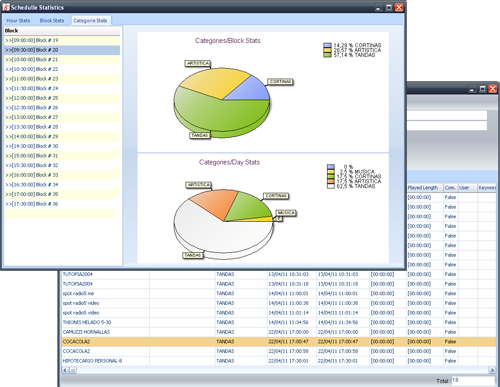Switch to the Hour Stats tab
This screenshot has height=387, width=500.
click(18, 21)
